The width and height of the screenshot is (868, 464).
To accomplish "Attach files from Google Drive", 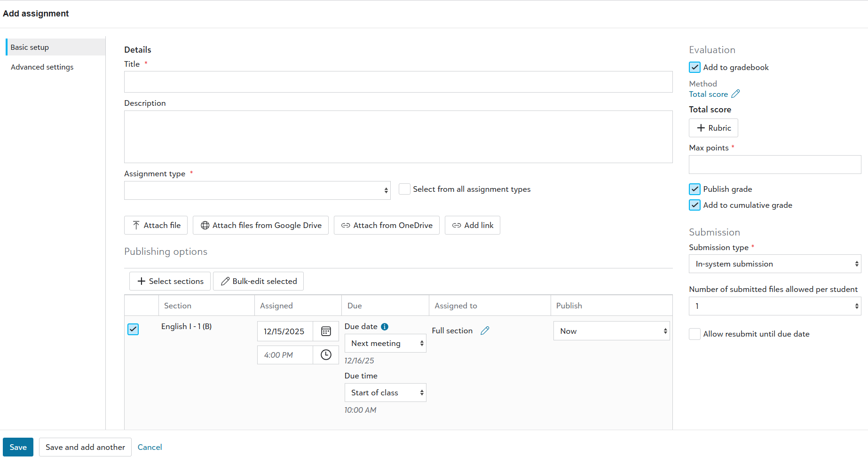I will [x=260, y=225].
